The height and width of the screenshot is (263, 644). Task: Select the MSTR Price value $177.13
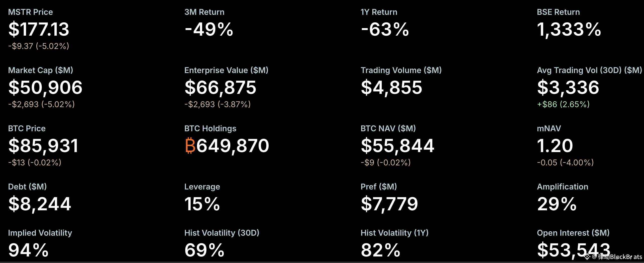(x=39, y=29)
